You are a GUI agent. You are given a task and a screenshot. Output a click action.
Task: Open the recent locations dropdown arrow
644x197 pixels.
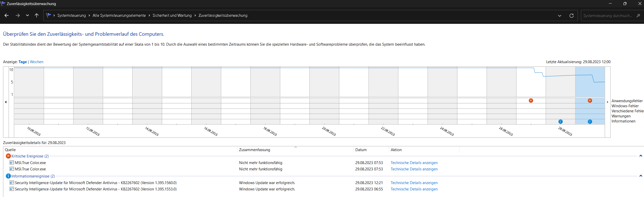[27, 15]
